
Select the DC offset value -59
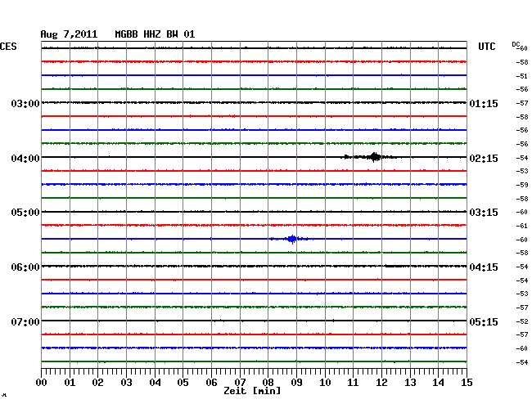tap(522, 185)
